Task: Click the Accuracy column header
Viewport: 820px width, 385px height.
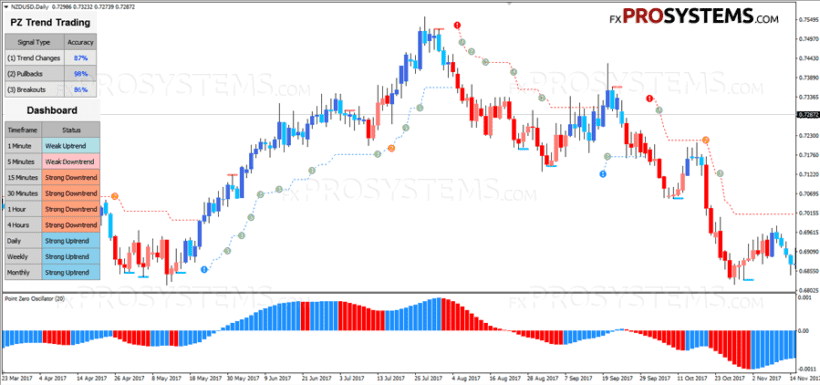Action: (81, 42)
